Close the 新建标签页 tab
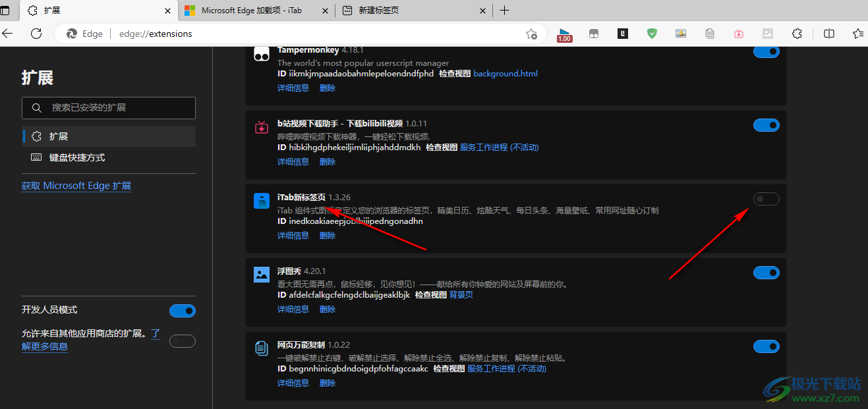Image resolution: width=868 pixels, height=409 pixels. [x=483, y=11]
